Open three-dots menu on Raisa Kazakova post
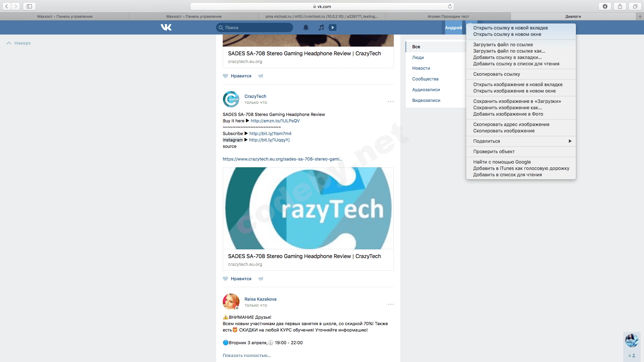This screenshot has height=362, width=644. [390, 304]
